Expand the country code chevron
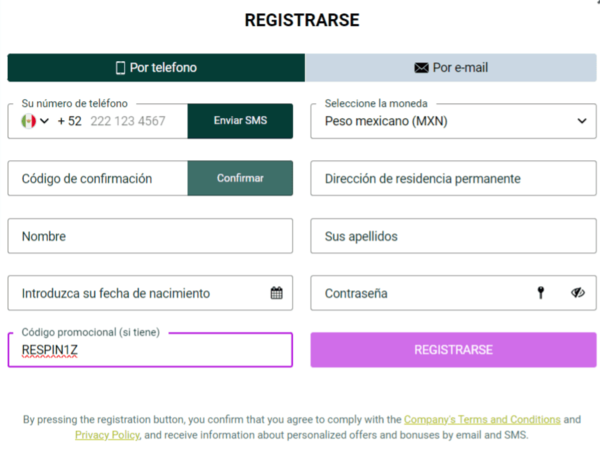 pyautogui.click(x=45, y=121)
